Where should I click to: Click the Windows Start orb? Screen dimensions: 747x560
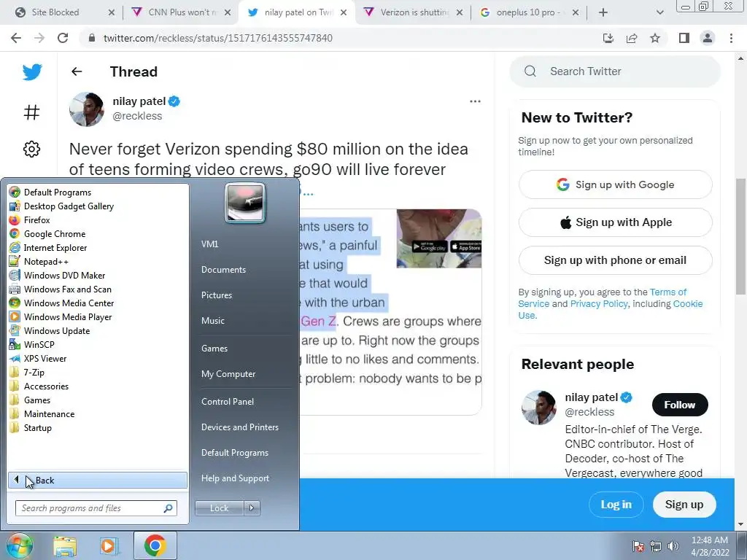pos(19,545)
